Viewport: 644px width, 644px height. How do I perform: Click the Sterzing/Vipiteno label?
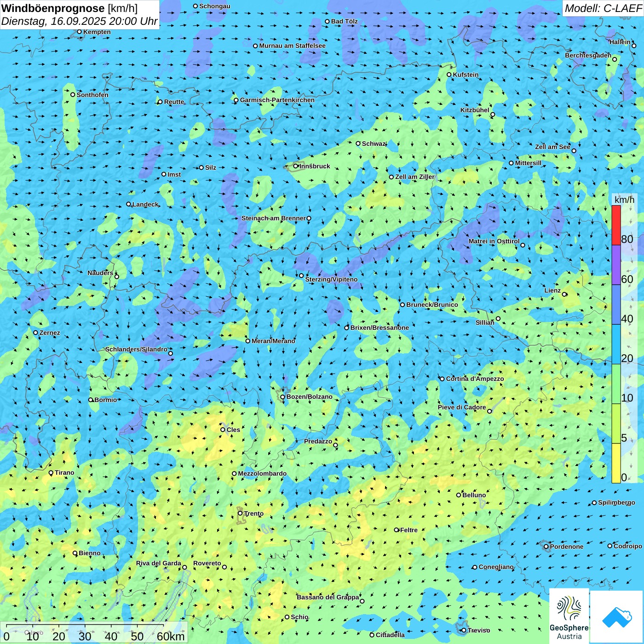[331, 279]
